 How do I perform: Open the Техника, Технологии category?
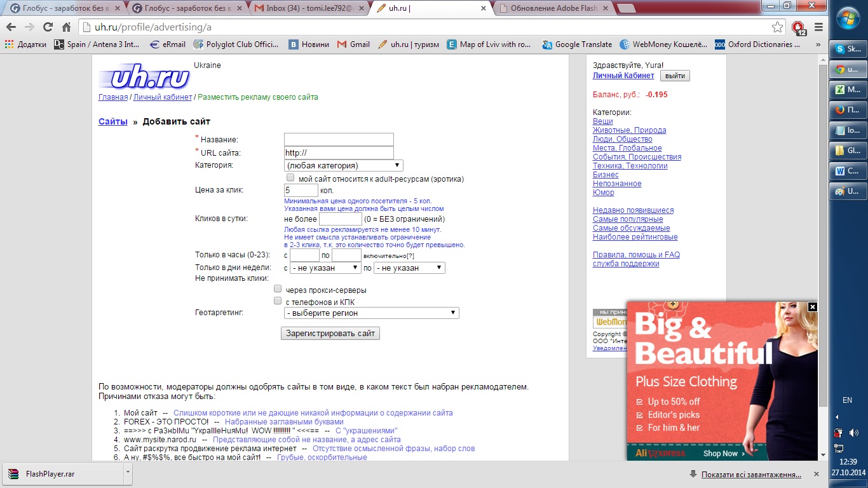tap(630, 166)
